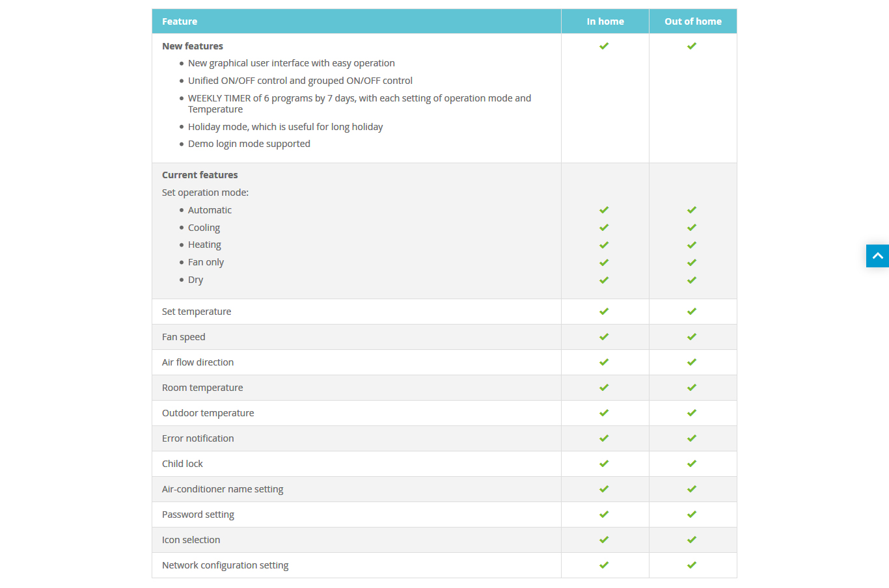Click the Demo login mode supported bullet
889x588 pixels.
pyautogui.click(x=249, y=144)
